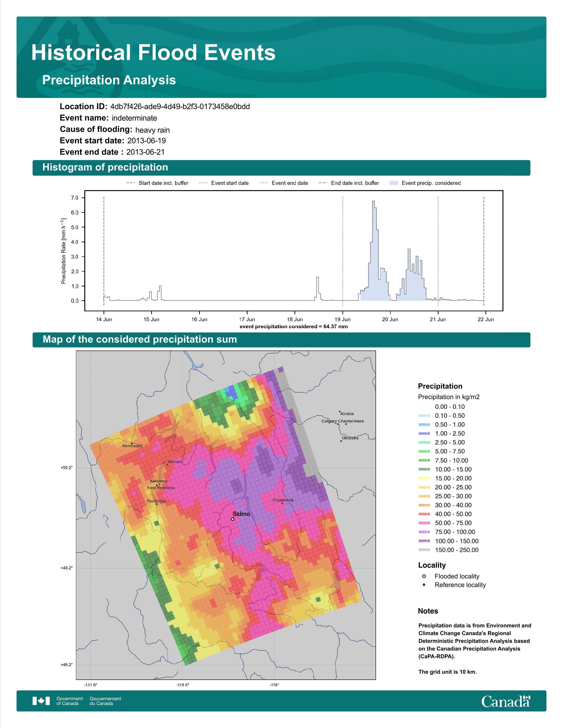Click the 0.10 - 0.50 legend swatch
The height and width of the screenshot is (728, 563).
424,416
